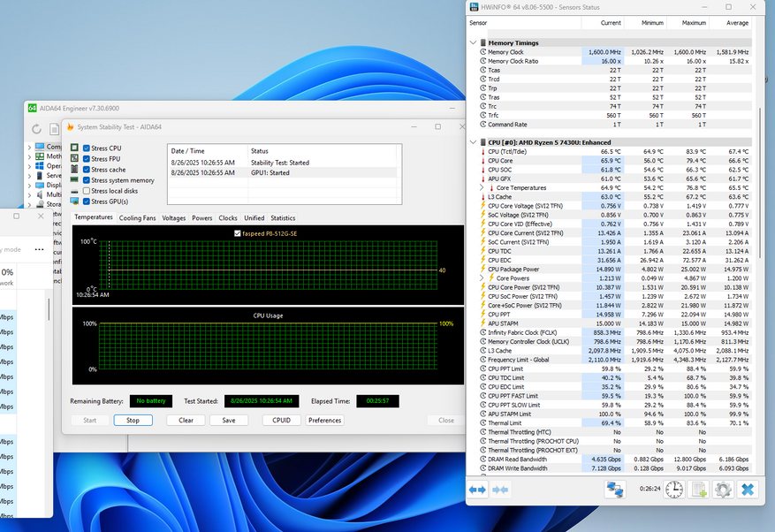Enable the Stress local disks checkbox

87,190
